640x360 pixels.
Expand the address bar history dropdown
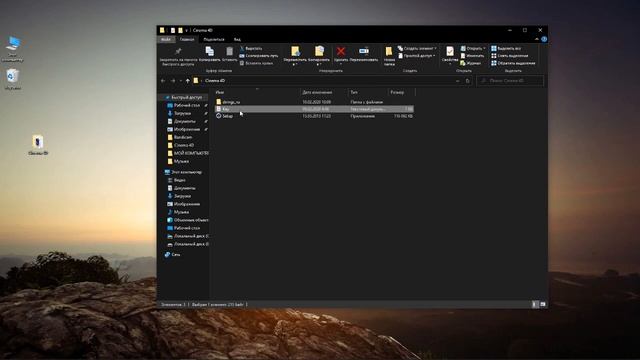[457, 81]
